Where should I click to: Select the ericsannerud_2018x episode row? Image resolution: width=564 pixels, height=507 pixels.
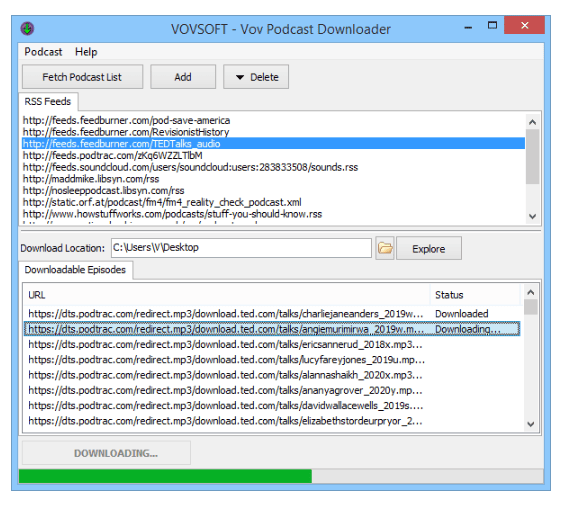(272, 344)
